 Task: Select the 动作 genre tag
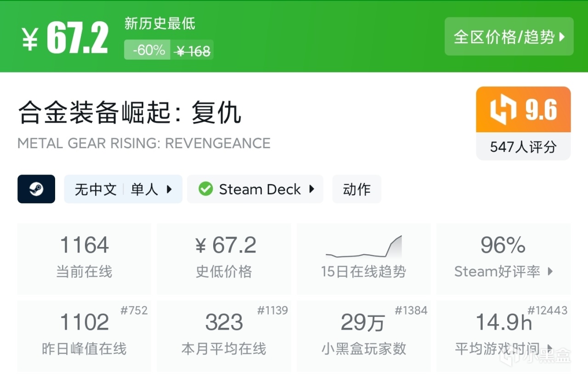click(356, 189)
